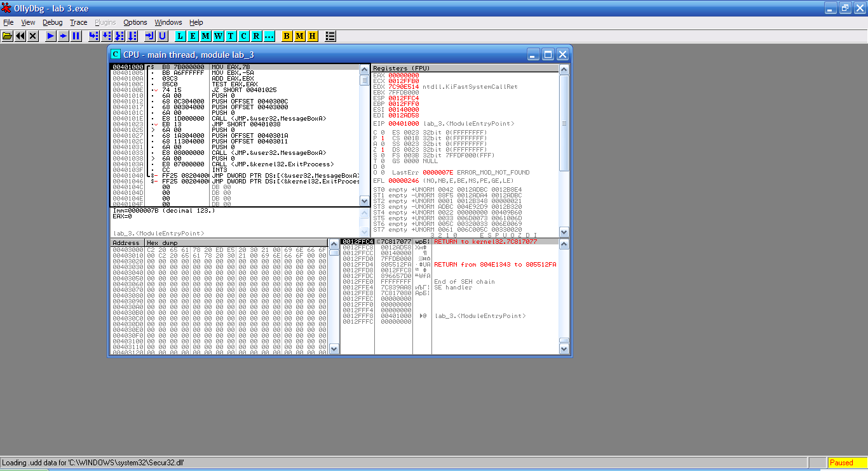Open the Log window via cyan L
This screenshot has width=868, height=471.
pyautogui.click(x=180, y=36)
